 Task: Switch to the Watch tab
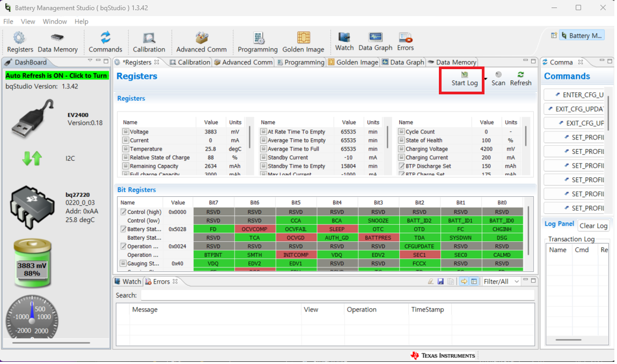point(128,281)
